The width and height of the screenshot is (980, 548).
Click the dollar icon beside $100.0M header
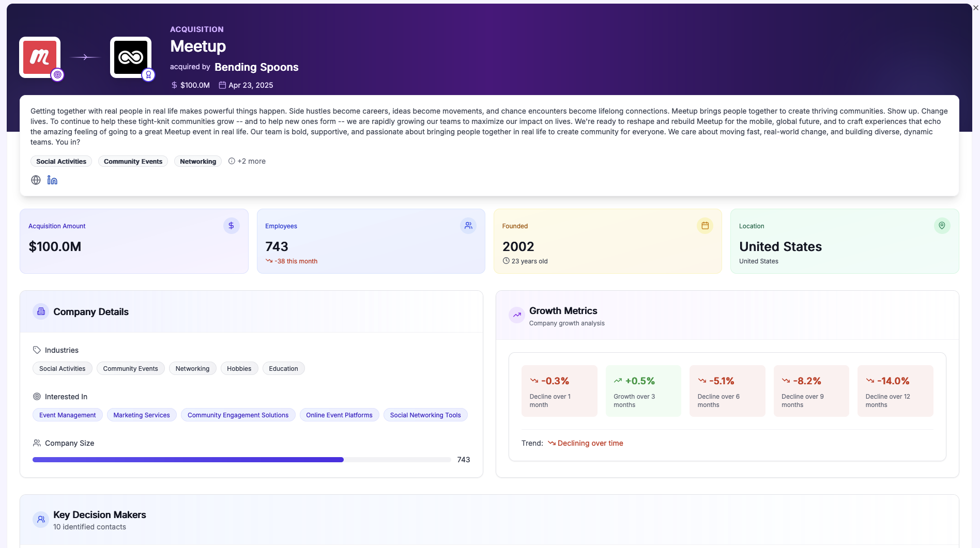coord(174,85)
